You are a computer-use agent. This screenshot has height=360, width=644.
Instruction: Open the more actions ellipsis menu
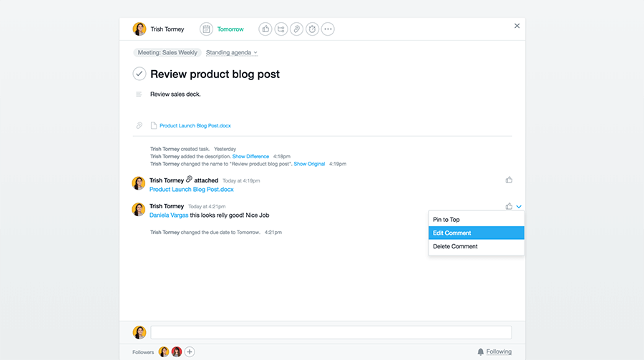[328, 29]
